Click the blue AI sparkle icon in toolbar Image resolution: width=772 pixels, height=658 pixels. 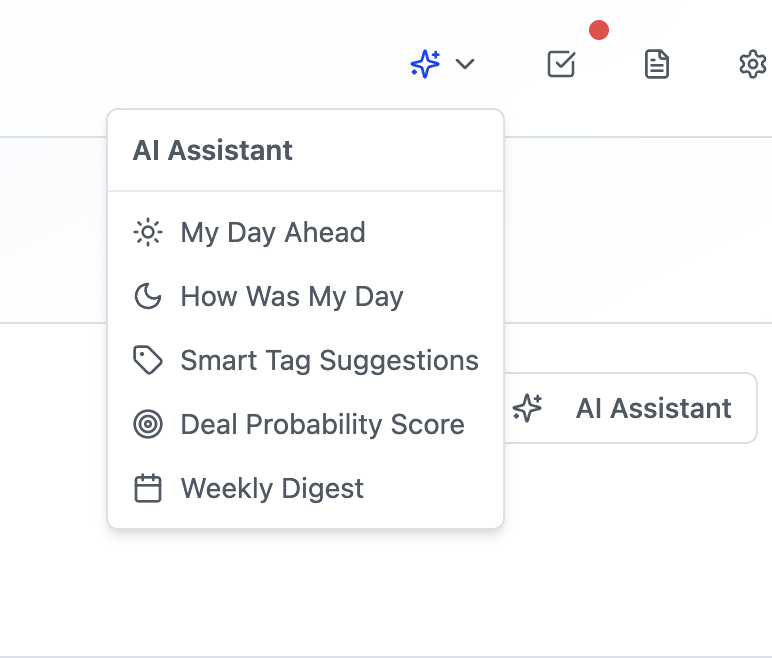pyautogui.click(x=425, y=65)
